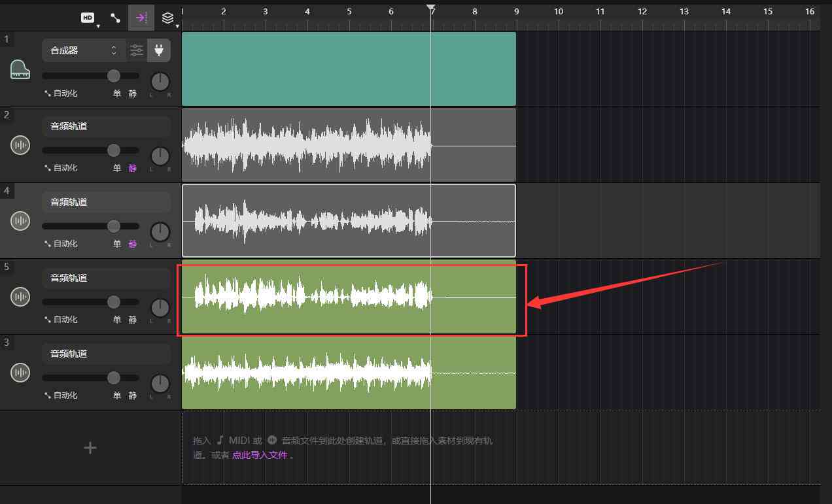The height and width of the screenshot is (504, 832).
Task: Solo track 4 with 单 button
Action: [117, 244]
